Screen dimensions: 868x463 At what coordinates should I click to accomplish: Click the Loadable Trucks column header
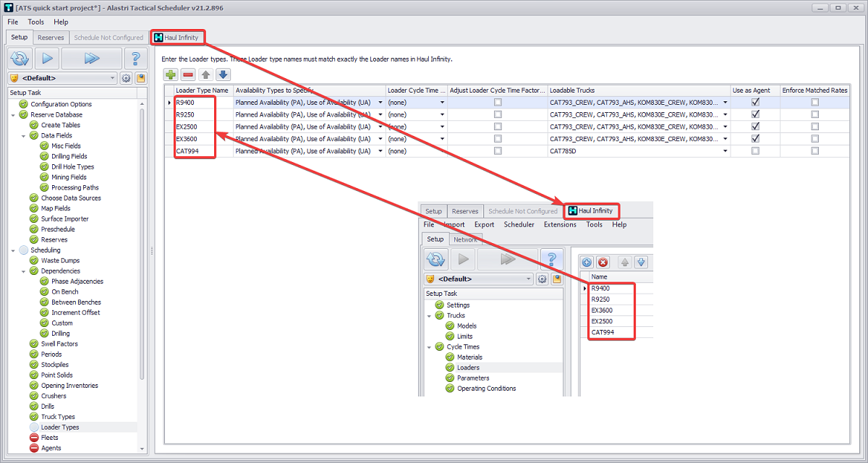[x=639, y=90]
